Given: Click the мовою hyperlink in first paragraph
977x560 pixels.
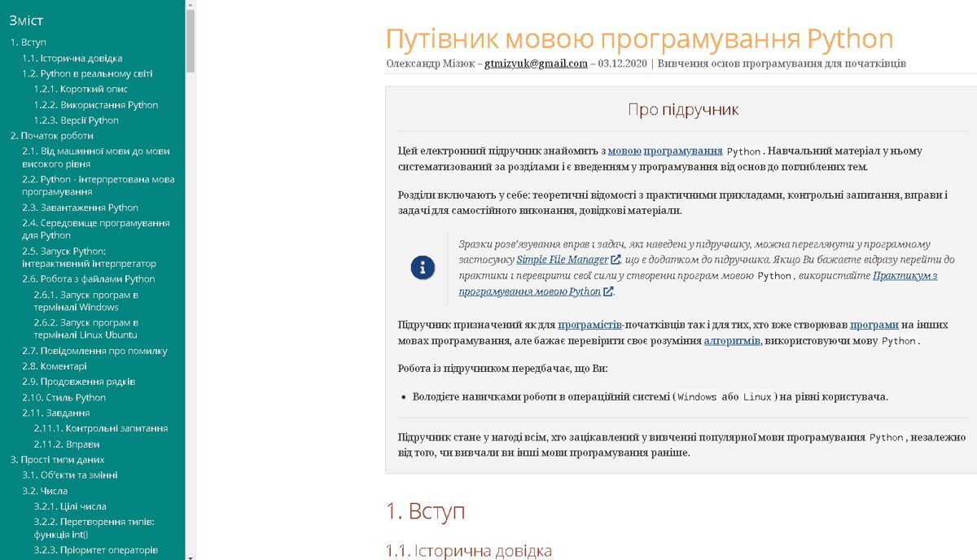Looking at the screenshot, I should 624,151.
